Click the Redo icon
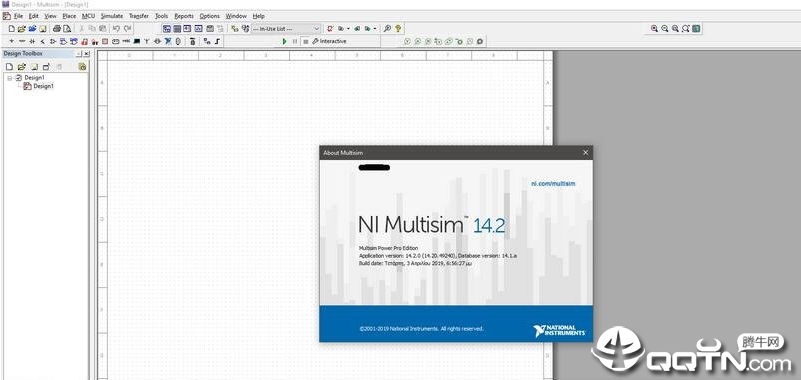This screenshot has height=380, width=801. click(127, 29)
